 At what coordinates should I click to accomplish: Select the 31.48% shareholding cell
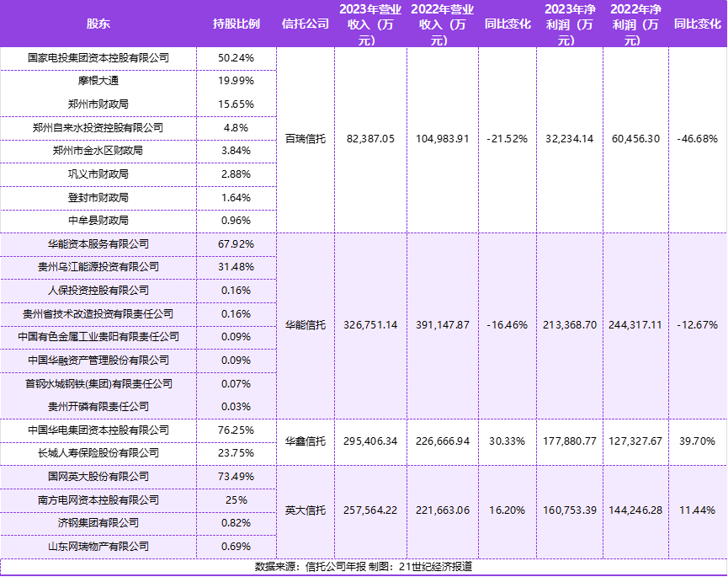point(236,267)
